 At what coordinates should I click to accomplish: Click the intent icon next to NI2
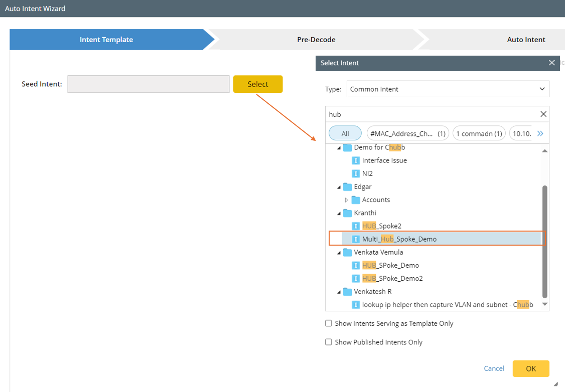click(356, 173)
